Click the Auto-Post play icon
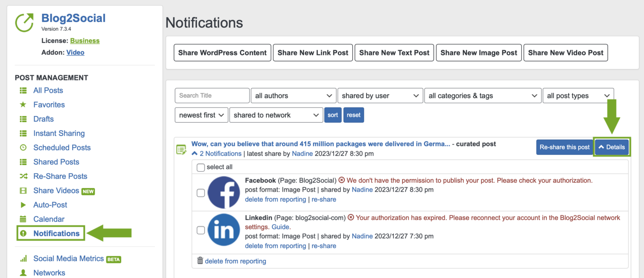Viewport: 644px width, 278px height. click(x=23, y=205)
